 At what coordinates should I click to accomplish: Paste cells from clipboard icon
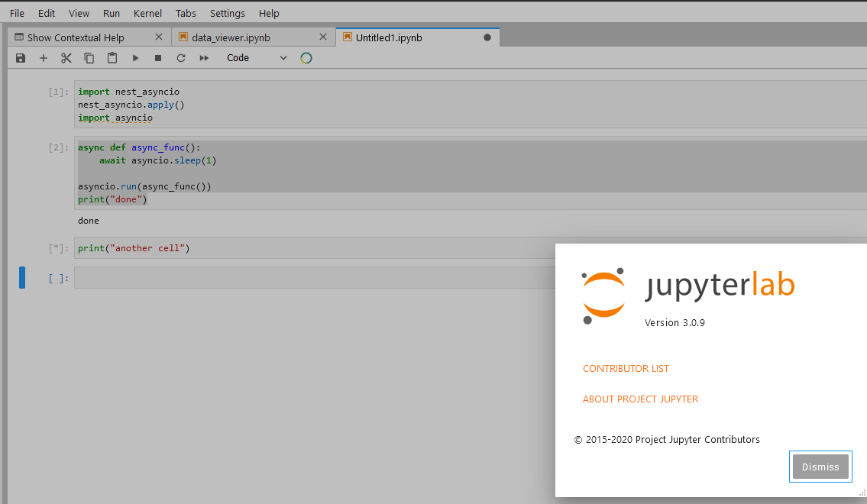pos(112,58)
